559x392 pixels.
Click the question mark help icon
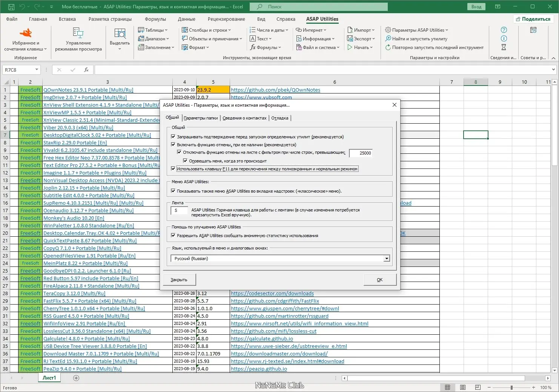(504, 30)
